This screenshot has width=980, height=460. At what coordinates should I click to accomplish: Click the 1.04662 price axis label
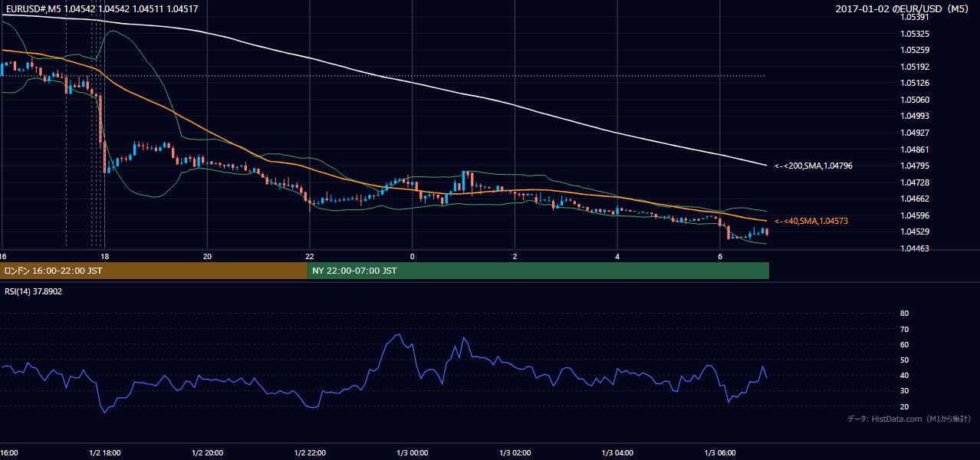tap(915, 199)
